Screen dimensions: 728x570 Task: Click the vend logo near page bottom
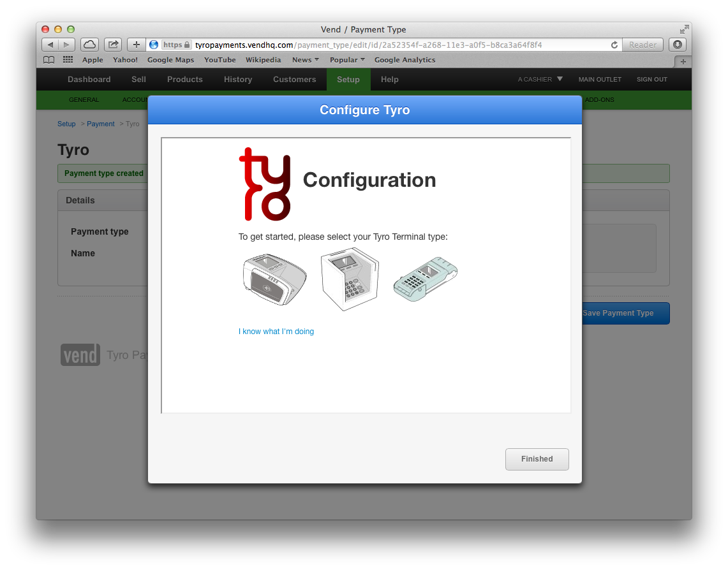(x=80, y=354)
